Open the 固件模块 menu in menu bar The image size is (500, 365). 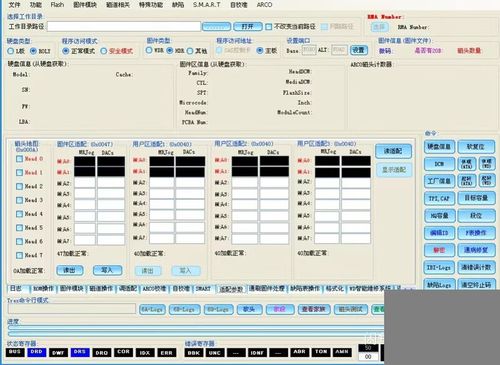(x=85, y=5)
